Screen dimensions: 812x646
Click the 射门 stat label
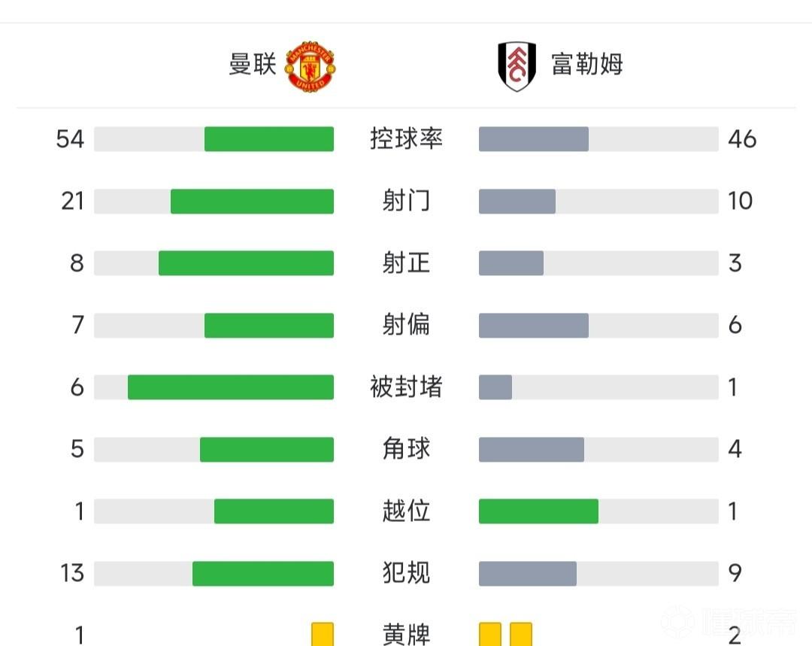[406, 201]
